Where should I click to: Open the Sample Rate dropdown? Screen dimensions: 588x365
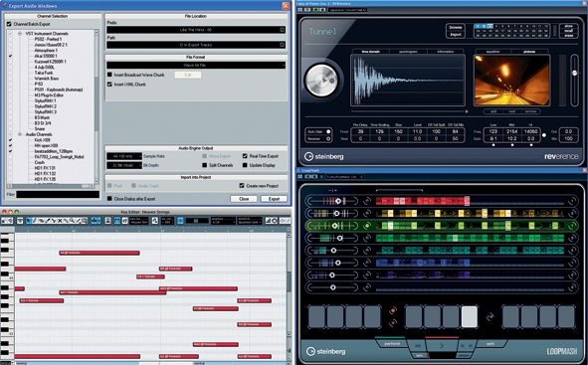pyautogui.click(x=124, y=156)
